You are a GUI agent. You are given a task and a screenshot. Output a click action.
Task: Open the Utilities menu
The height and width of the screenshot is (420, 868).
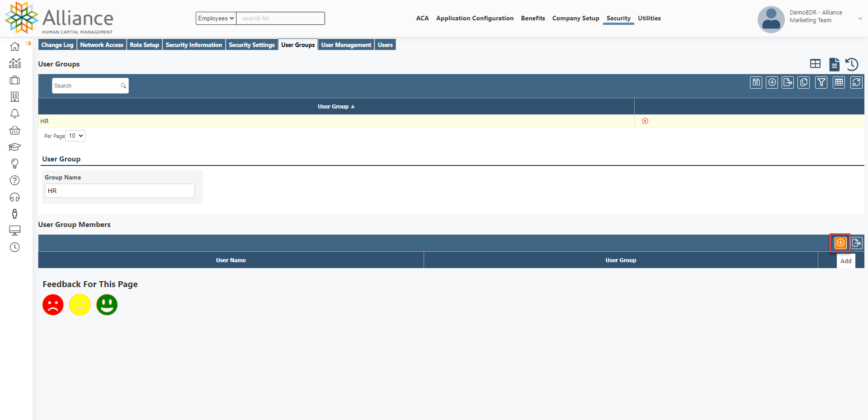(x=649, y=18)
